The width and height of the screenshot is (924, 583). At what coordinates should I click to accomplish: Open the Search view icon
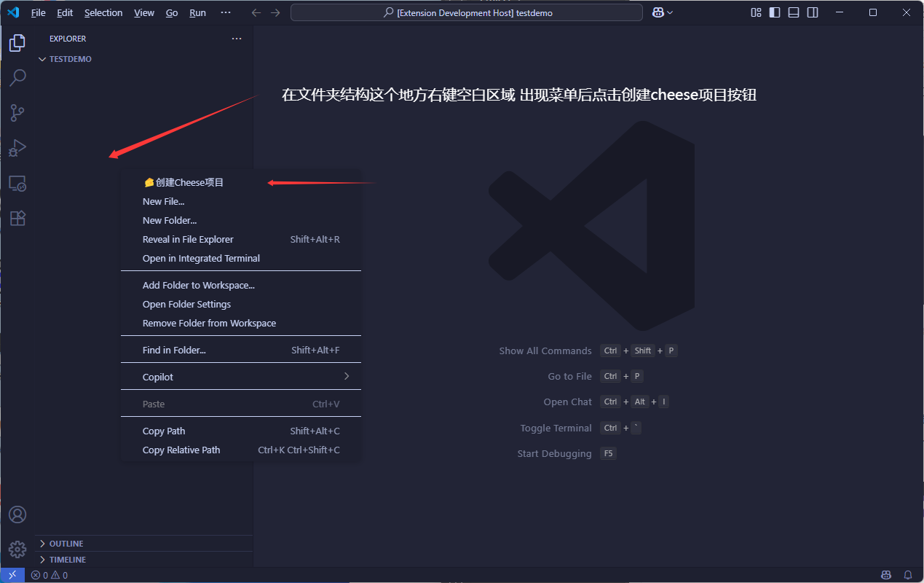pyautogui.click(x=17, y=77)
